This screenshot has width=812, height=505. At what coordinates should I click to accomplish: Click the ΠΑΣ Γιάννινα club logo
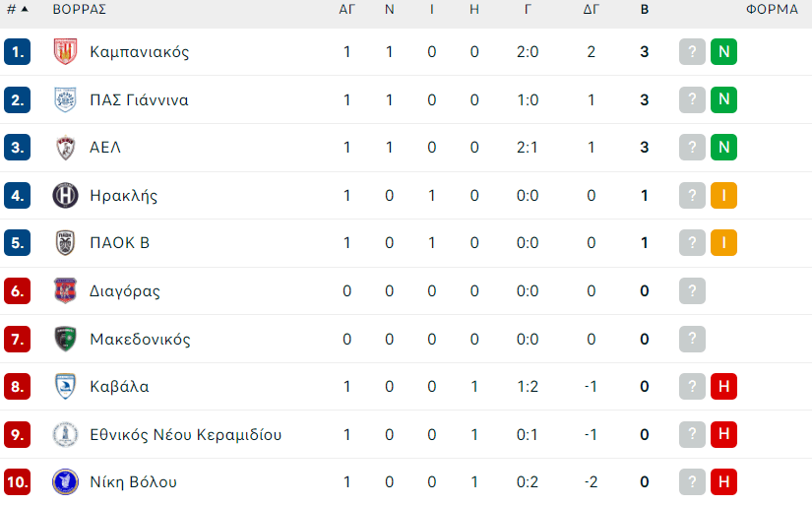click(65, 99)
